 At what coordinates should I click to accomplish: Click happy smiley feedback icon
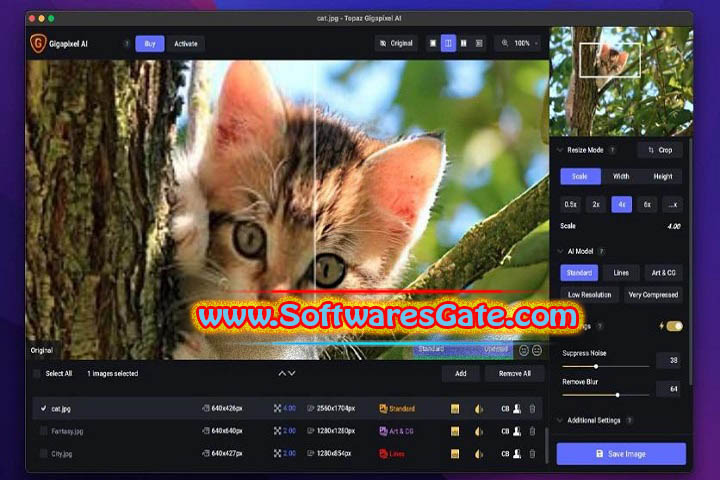pyautogui.click(x=523, y=350)
